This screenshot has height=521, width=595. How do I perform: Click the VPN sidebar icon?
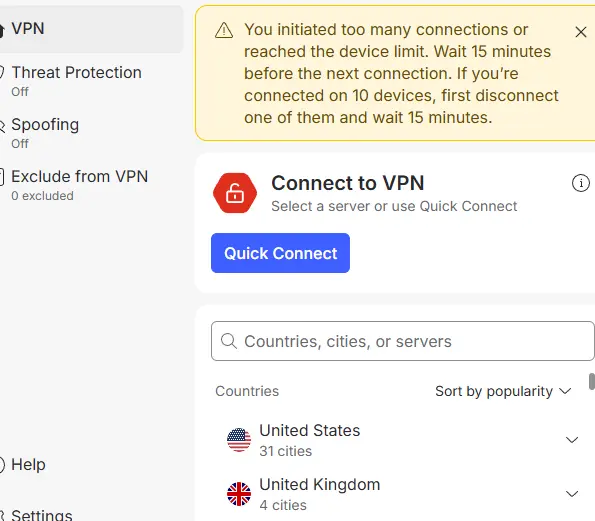[x=2, y=30]
